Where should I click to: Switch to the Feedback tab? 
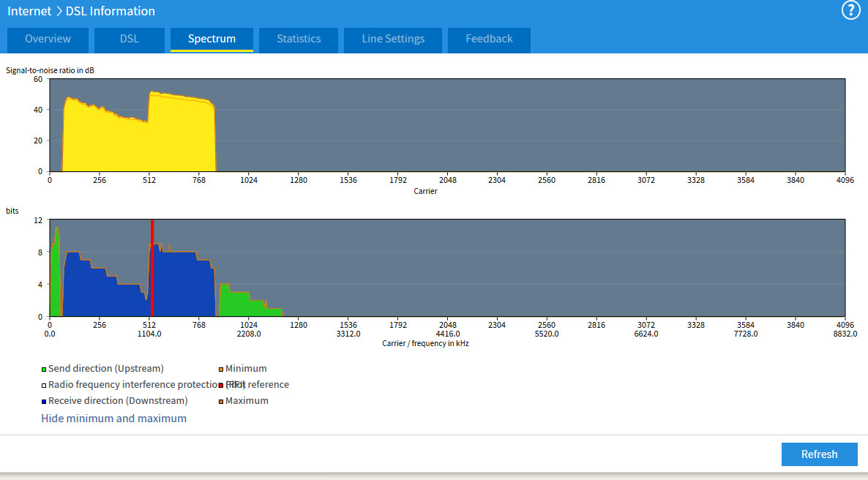(489, 40)
